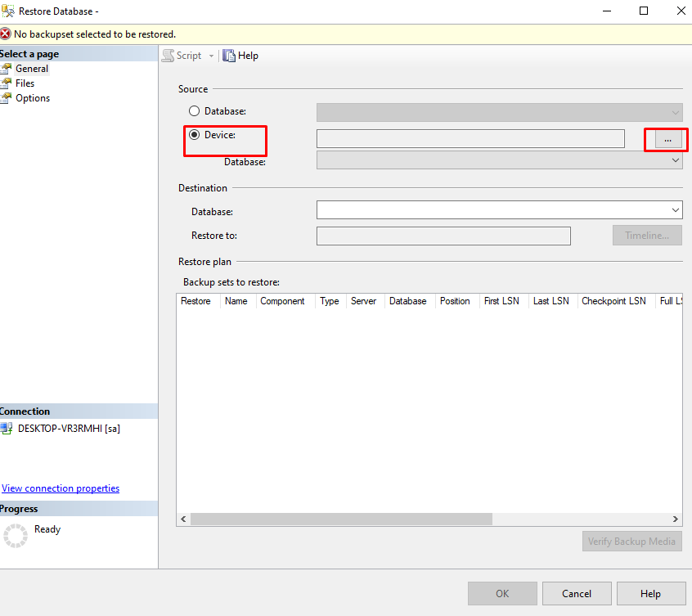Click the Type column header
The width and height of the screenshot is (692, 616).
click(x=330, y=301)
